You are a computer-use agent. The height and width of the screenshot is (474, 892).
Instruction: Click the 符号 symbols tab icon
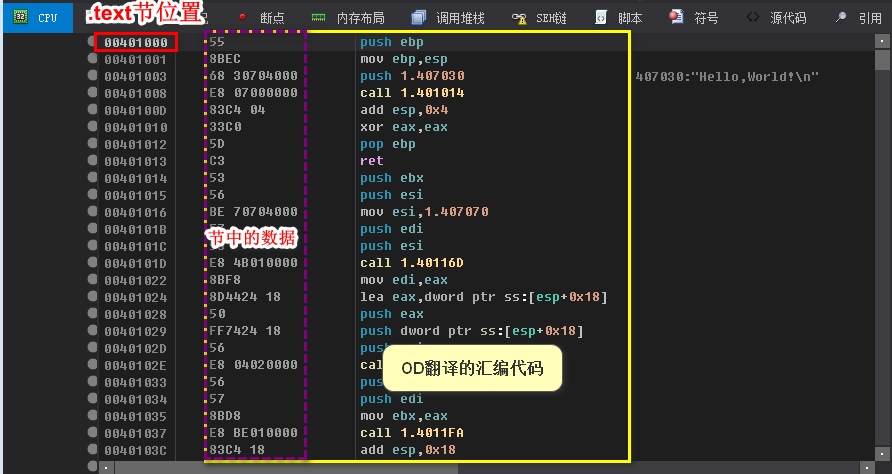[x=676, y=17]
